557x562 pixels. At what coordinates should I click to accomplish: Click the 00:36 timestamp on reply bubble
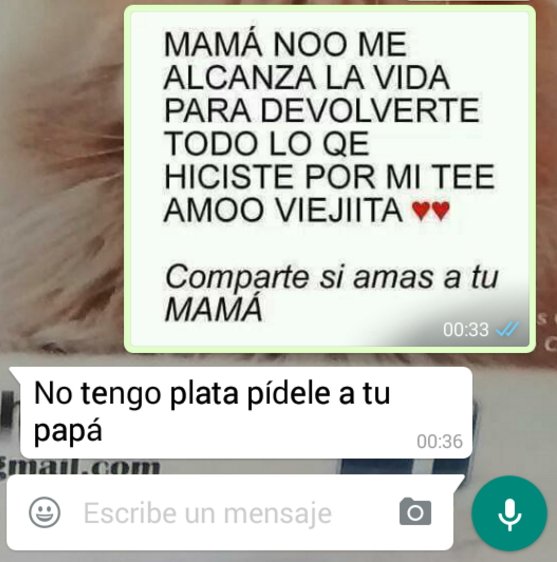(x=439, y=442)
